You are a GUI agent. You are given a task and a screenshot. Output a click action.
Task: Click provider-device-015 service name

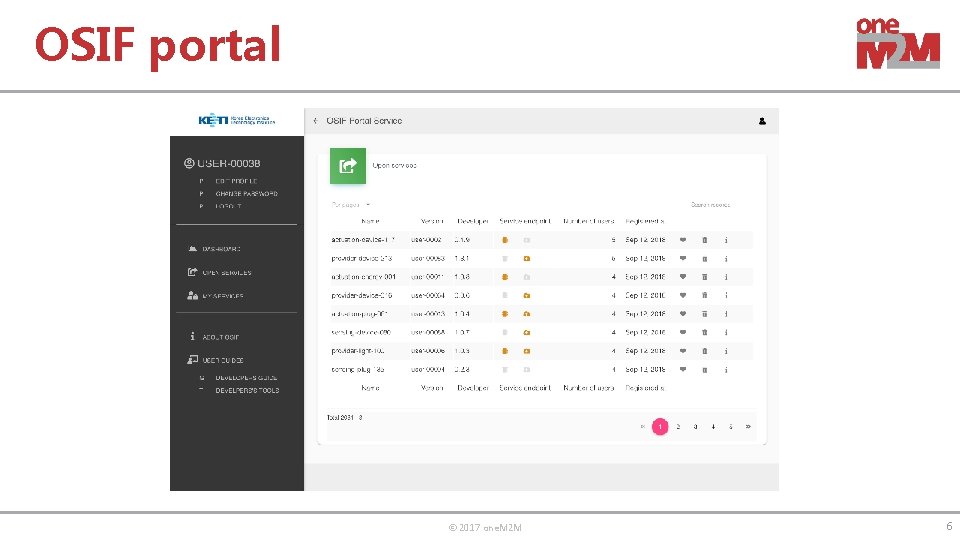(x=362, y=295)
